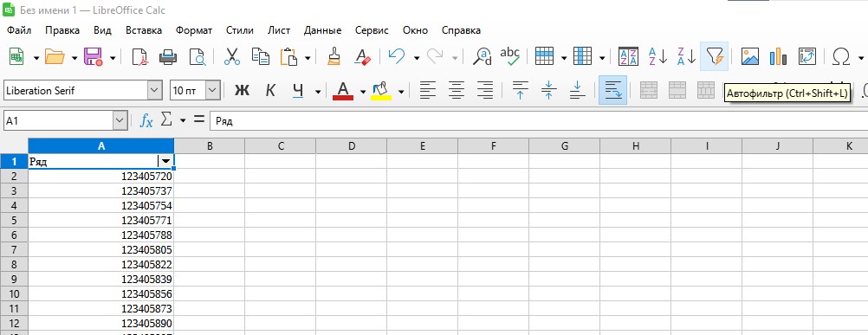Toggle Align Left
The image size is (868, 335).
(427, 90)
